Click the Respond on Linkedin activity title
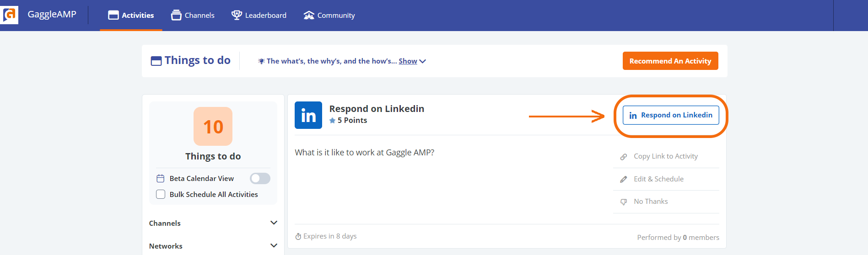868x255 pixels. point(377,109)
